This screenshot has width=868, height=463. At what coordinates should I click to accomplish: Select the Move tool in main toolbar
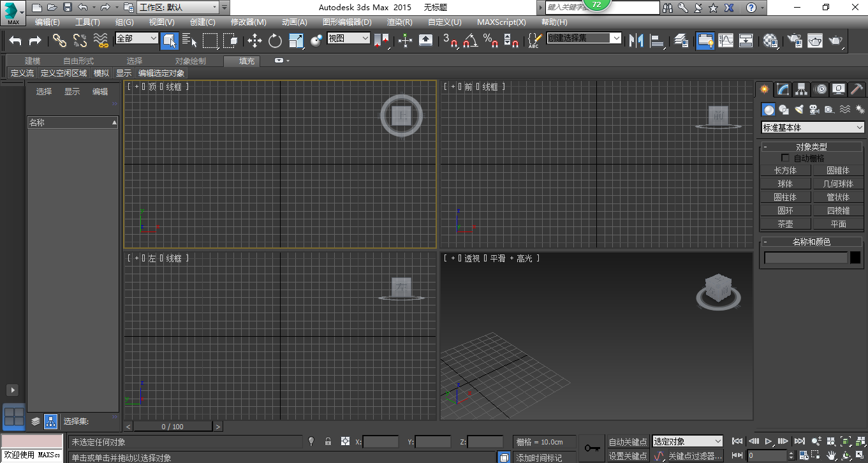pos(254,41)
